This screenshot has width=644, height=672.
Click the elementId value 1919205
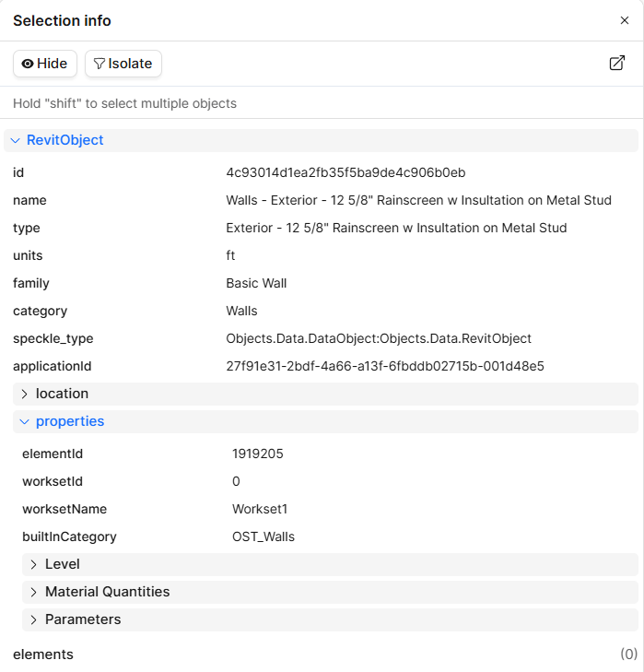pyautogui.click(x=258, y=454)
